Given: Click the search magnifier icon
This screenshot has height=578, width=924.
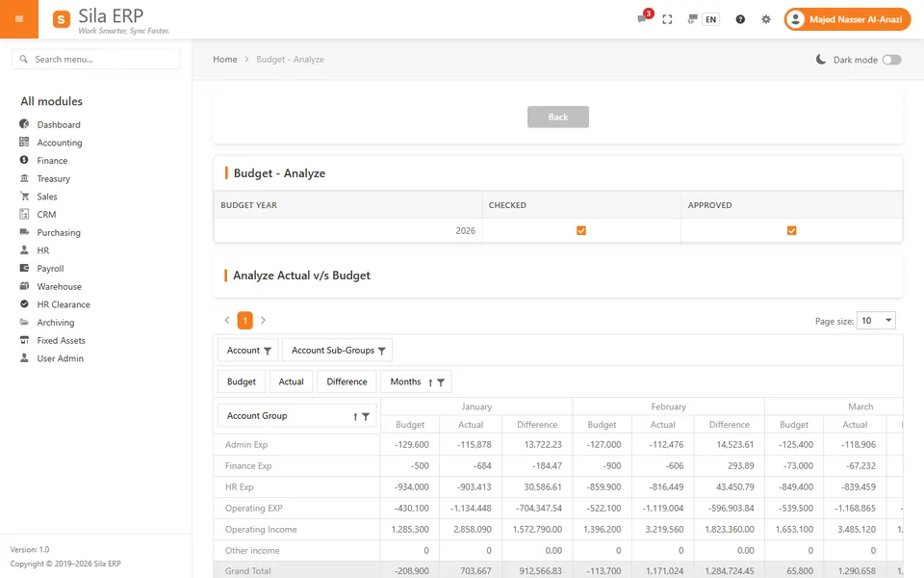Looking at the screenshot, I should point(23,59).
